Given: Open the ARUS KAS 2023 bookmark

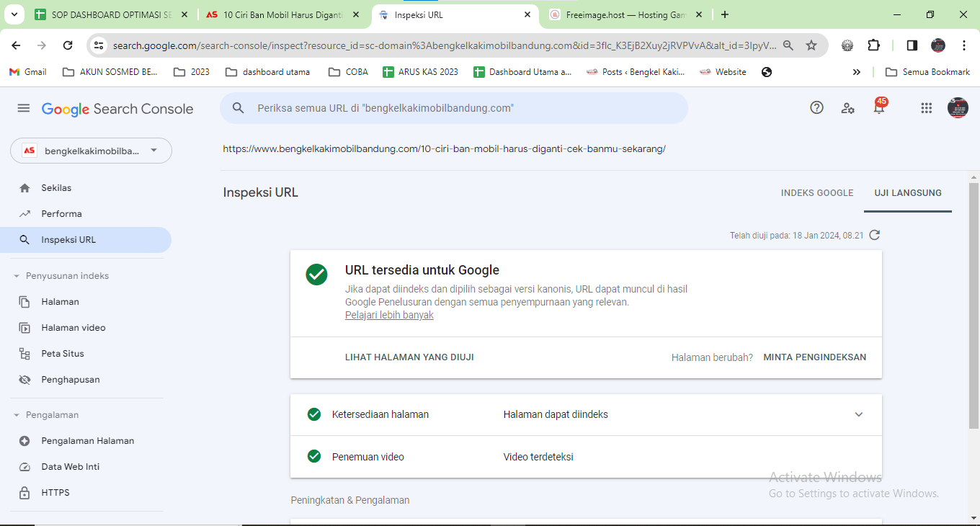Looking at the screenshot, I should (x=421, y=72).
